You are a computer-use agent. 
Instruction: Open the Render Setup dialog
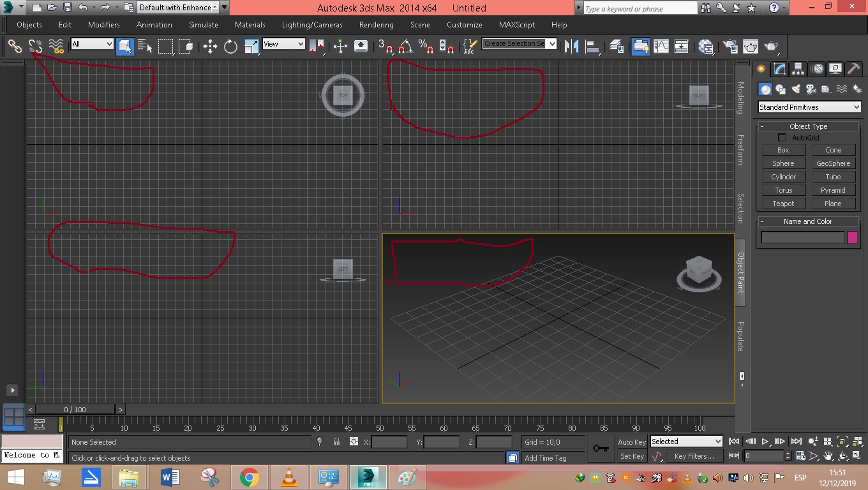730,46
